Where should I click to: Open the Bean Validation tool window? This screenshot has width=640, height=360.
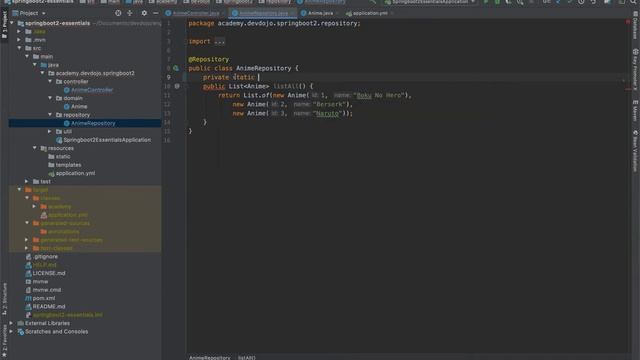coord(636,151)
